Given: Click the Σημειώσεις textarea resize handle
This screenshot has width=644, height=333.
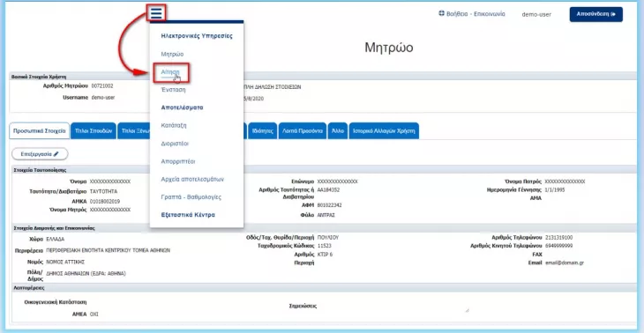Looking at the screenshot, I should coord(468,310).
